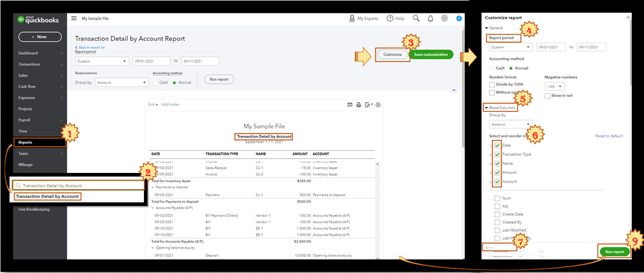The height and width of the screenshot is (273, 644).
Task: Check the Create Date column checkbox
Action: point(498,214)
